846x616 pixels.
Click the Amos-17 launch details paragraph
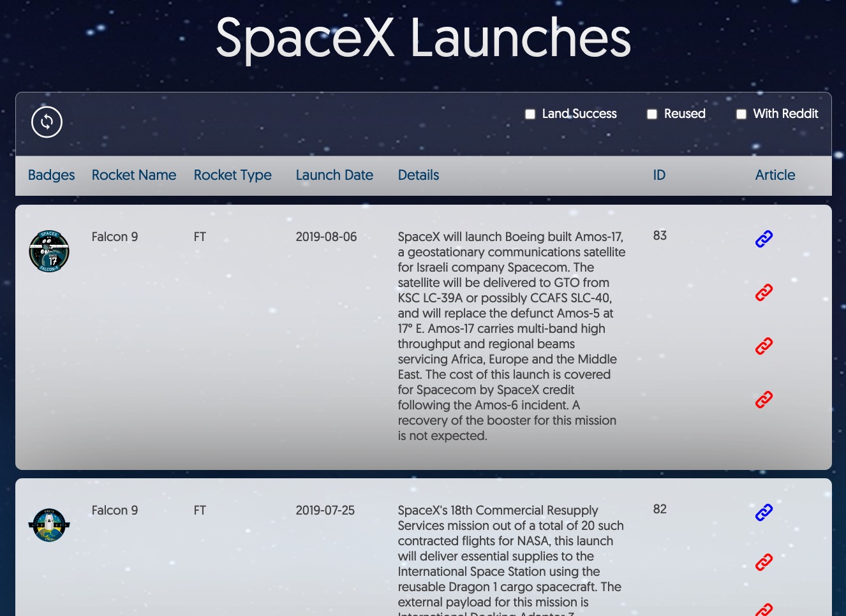click(512, 336)
